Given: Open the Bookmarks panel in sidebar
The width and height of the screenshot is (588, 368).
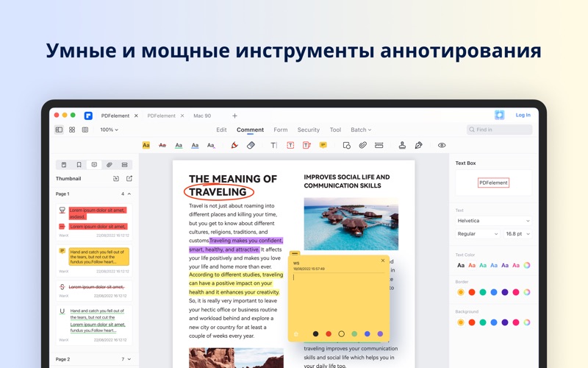Looking at the screenshot, I should click(x=79, y=165).
